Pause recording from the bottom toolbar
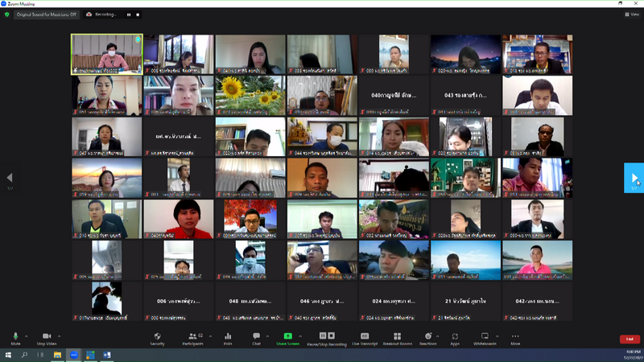Screen dimensions: 644x362 (323, 335)
